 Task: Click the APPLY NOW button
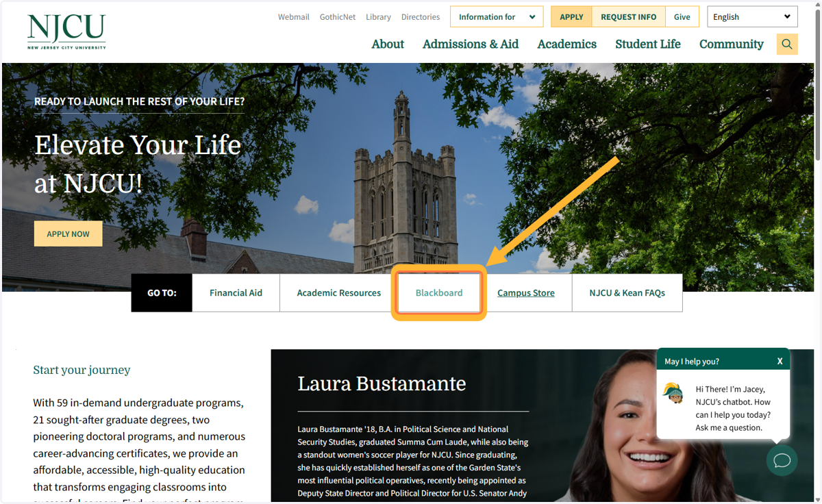pyautogui.click(x=68, y=234)
